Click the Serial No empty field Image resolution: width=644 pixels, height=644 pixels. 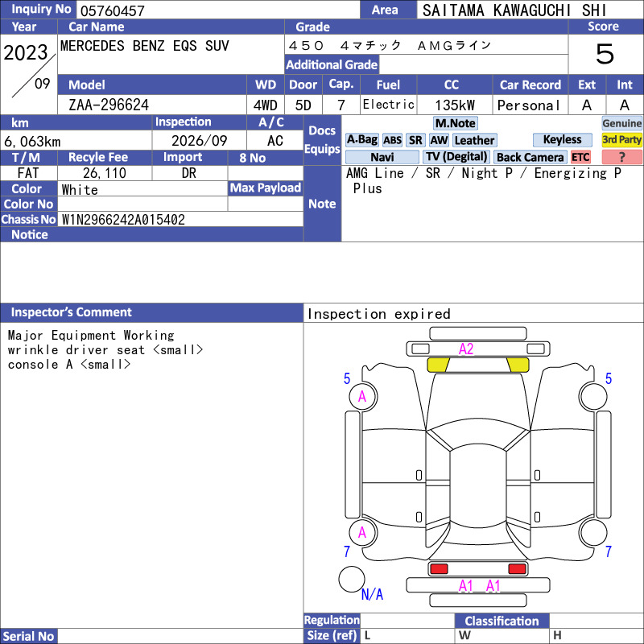point(180,636)
